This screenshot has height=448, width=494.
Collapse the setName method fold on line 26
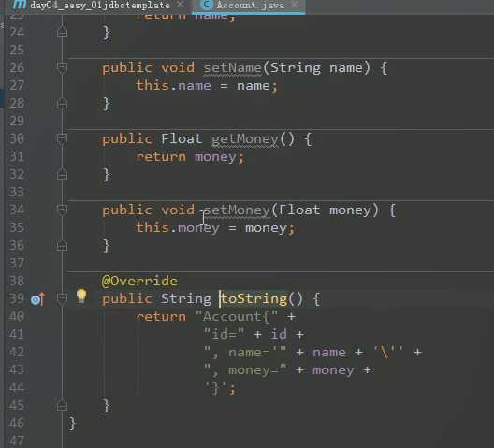click(62, 68)
